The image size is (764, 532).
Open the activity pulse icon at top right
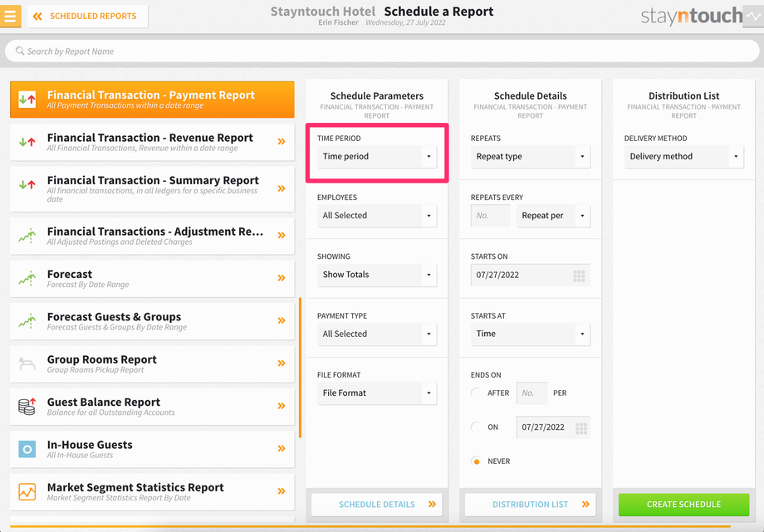coord(753,16)
